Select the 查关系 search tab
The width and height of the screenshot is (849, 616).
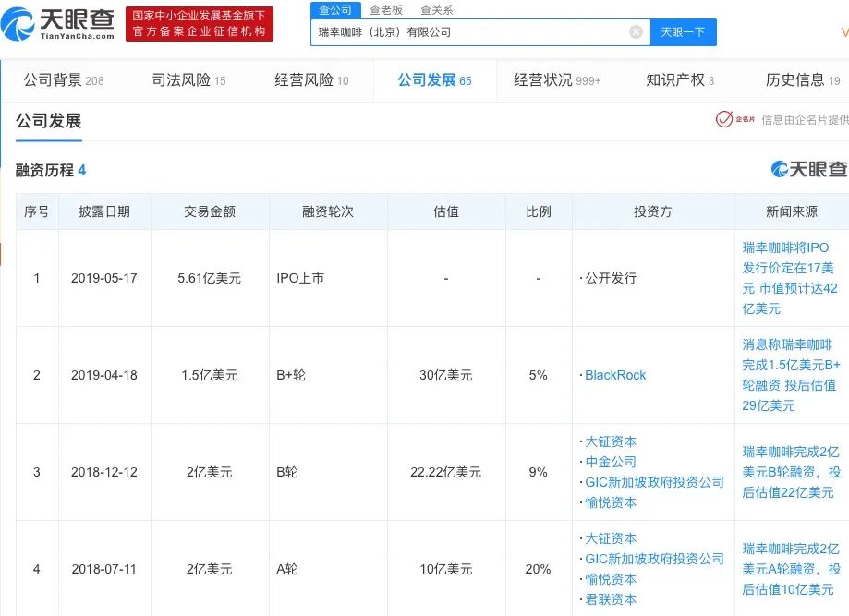(436, 10)
